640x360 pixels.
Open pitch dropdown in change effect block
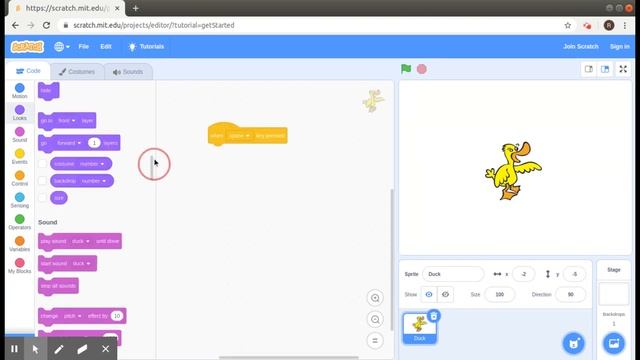coord(73,316)
